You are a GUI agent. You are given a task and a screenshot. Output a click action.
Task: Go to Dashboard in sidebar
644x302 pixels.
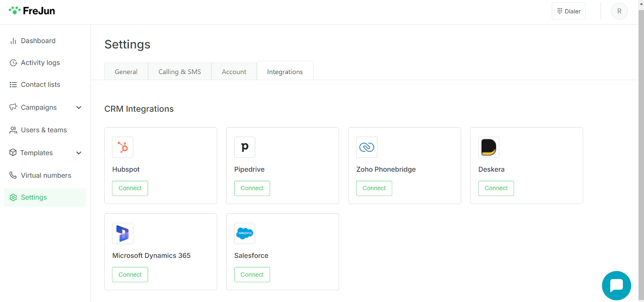(x=45, y=41)
